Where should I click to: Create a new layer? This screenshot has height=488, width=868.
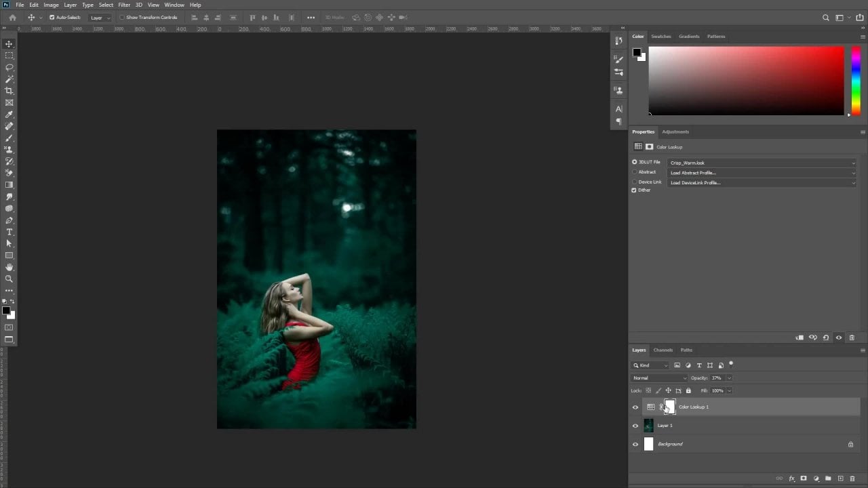tap(840, 479)
